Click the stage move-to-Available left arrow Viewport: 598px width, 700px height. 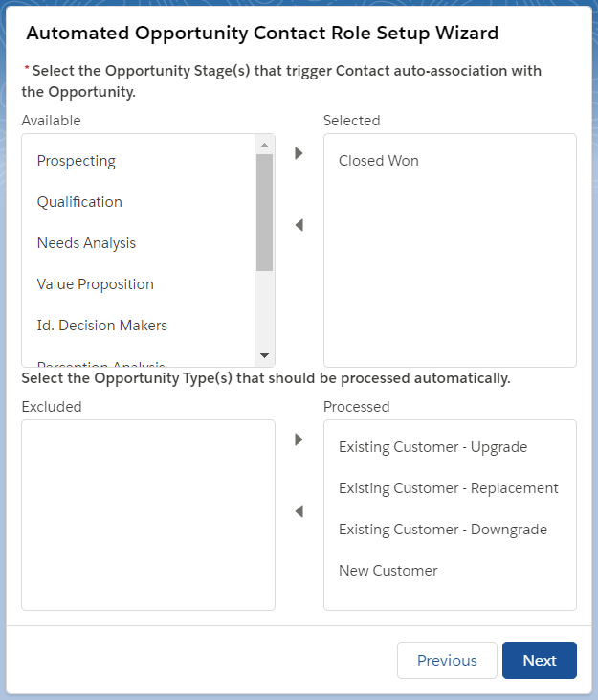click(299, 225)
